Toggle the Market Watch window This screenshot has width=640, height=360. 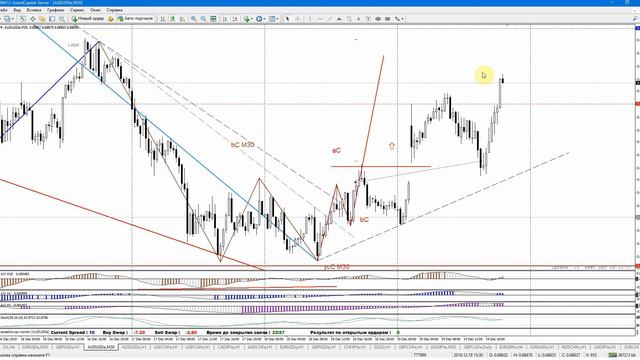(x=22, y=19)
